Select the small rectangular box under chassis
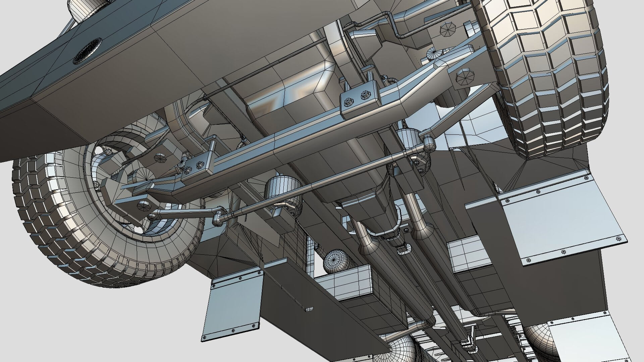The height and width of the screenshot is (362, 644). click(x=345, y=282)
